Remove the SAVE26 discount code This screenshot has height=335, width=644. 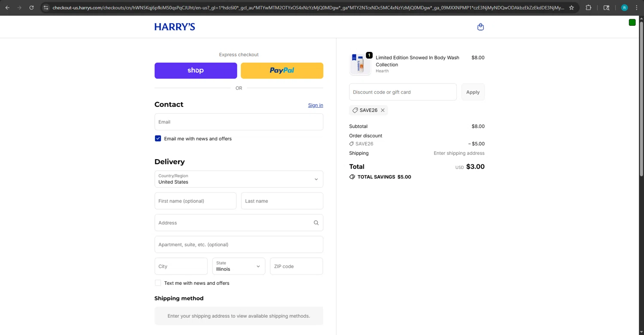pos(383,110)
